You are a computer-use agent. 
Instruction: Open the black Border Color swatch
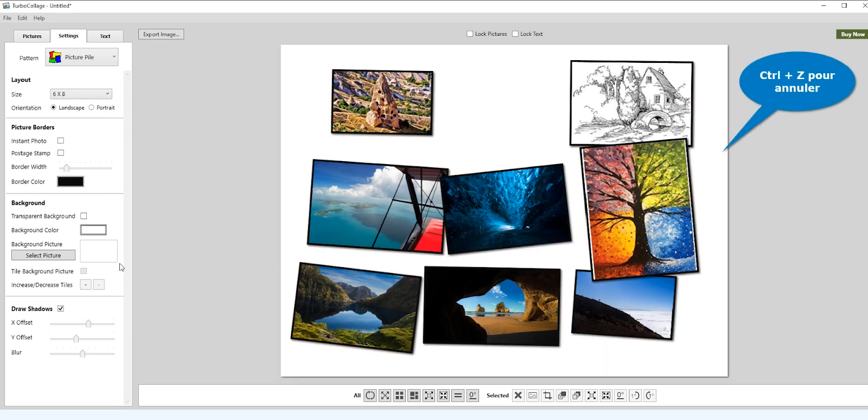point(71,182)
